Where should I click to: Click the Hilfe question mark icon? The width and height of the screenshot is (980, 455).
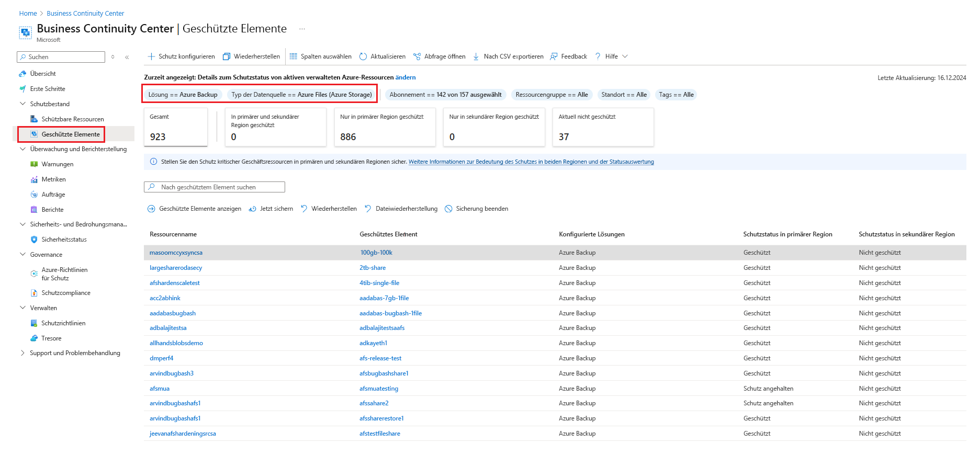[598, 56]
